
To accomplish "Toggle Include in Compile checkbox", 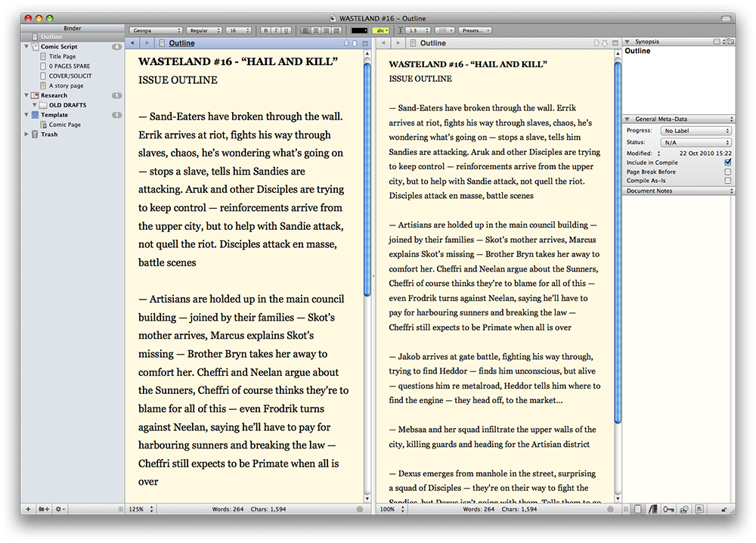I will click(x=727, y=163).
